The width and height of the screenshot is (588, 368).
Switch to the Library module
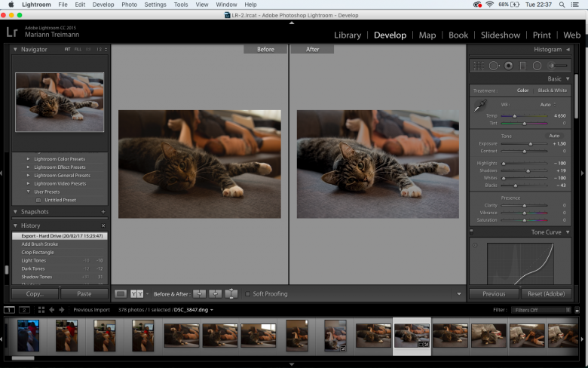[348, 35]
